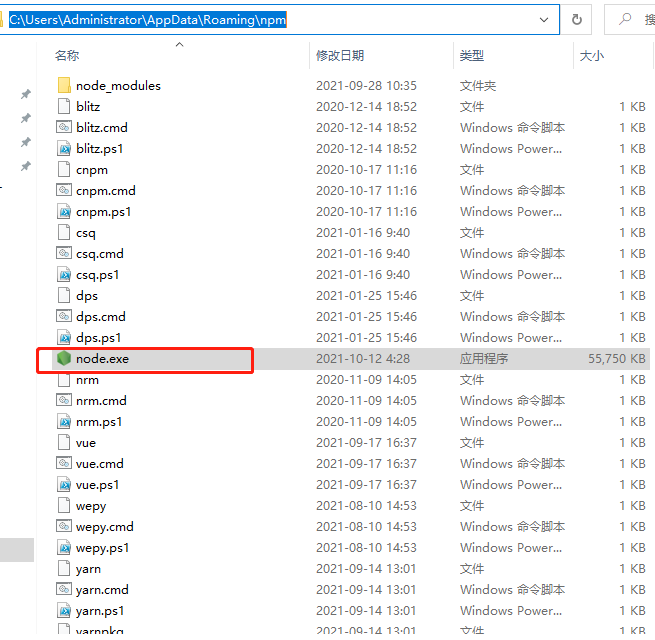Click node_modules date 2021-09-28 10:35
The height and width of the screenshot is (640, 655).
(366, 86)
